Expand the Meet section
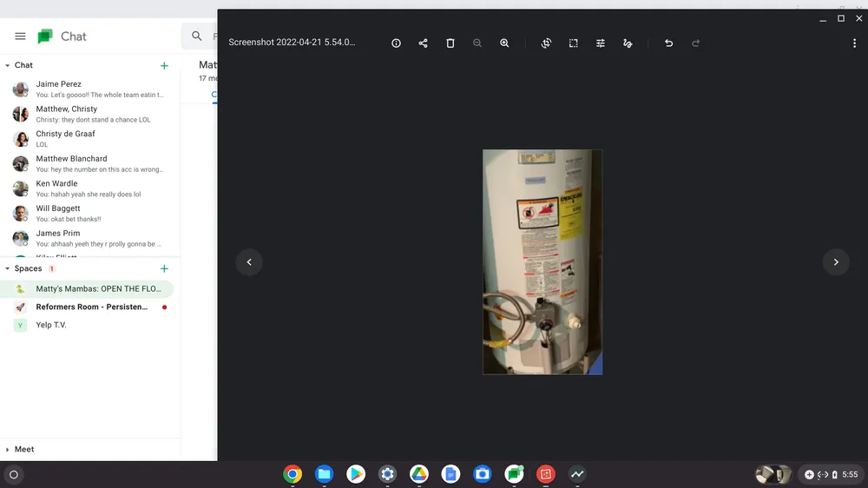This screenshot has width=868, height=488. point(8,450)
